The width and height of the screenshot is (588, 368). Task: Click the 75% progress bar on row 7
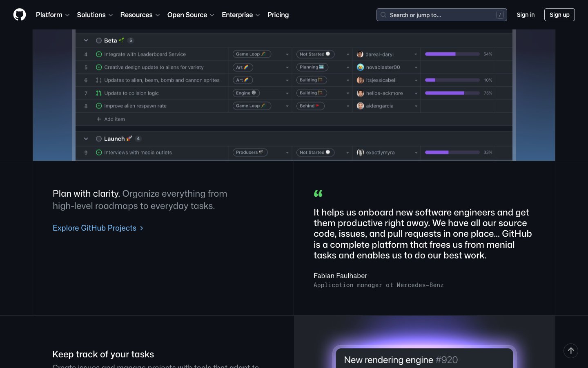pos(452,93)
